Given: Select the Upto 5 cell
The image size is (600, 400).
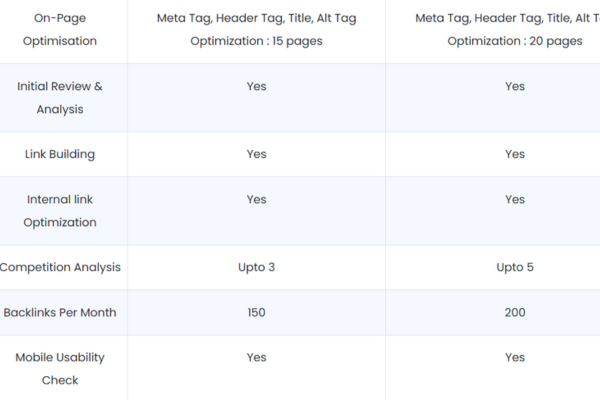Looking at the screenshot, I should 515,267.
